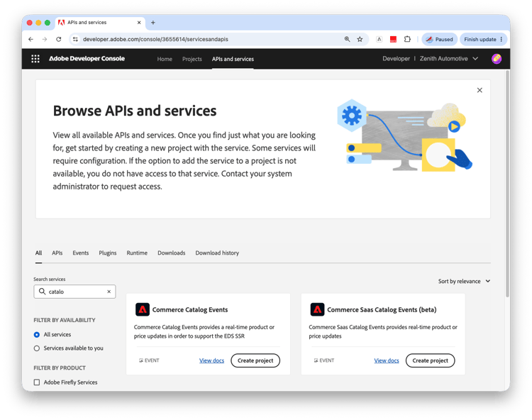Open the Projects nav item
The height and width of the screenshot is (420, 532).
click(x=192, y=59)
